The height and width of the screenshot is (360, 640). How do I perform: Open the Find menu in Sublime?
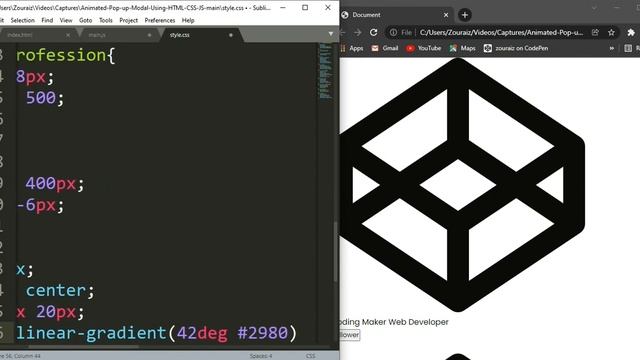coord(47,20)
